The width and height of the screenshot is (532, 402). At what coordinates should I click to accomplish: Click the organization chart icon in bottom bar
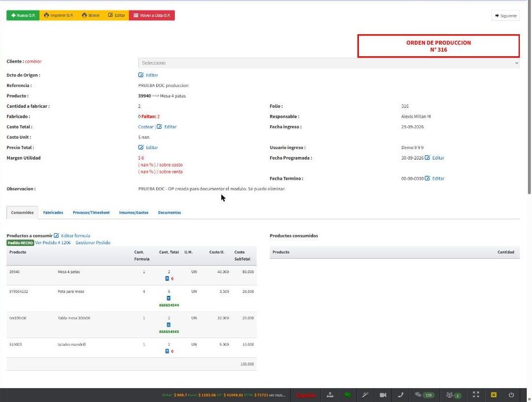pos(330,395)
